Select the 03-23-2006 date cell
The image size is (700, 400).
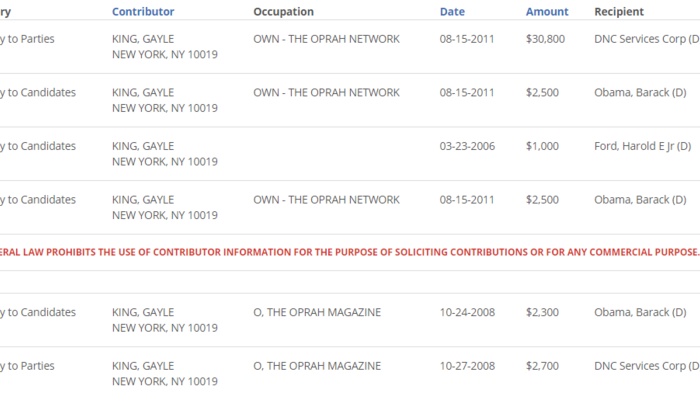pos(467,146)
